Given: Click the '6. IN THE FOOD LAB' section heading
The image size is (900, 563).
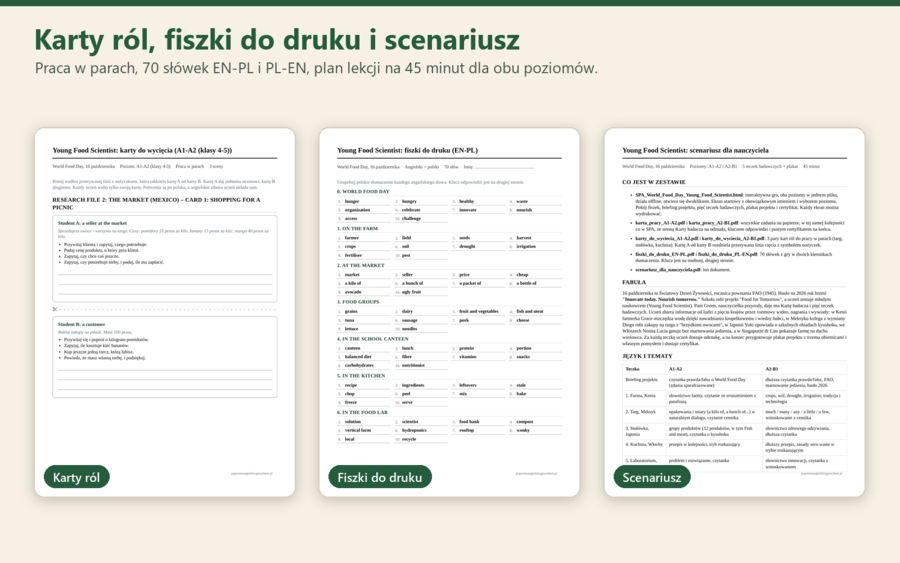Looking at the screenshot, I should [362, 412].
